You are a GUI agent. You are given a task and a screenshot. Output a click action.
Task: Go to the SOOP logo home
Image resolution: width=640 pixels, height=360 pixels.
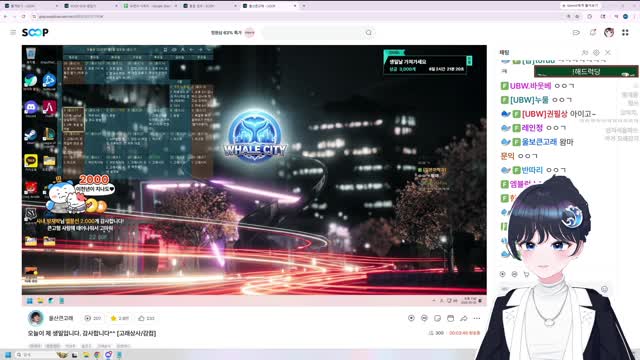pyautogui.click(x=35, y=32)
